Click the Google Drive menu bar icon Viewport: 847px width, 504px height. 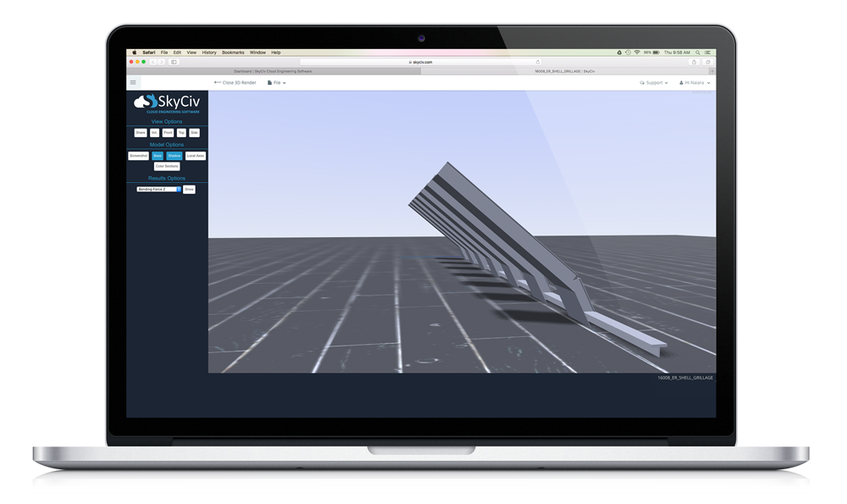click(x=619, y=53)
